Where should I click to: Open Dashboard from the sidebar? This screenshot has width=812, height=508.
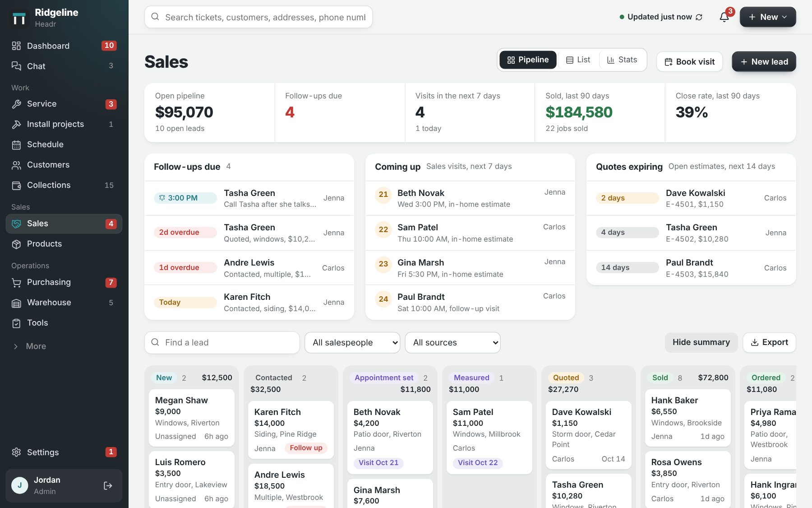64,46
